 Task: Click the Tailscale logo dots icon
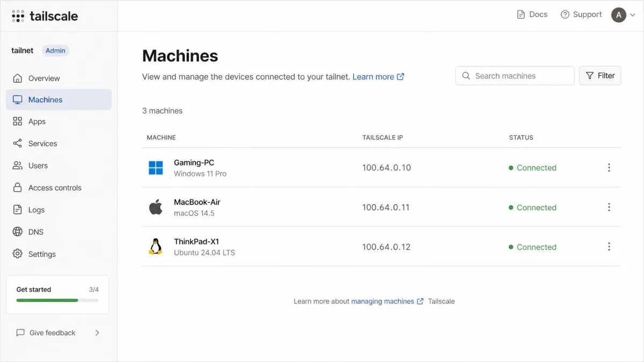[18, 16]
